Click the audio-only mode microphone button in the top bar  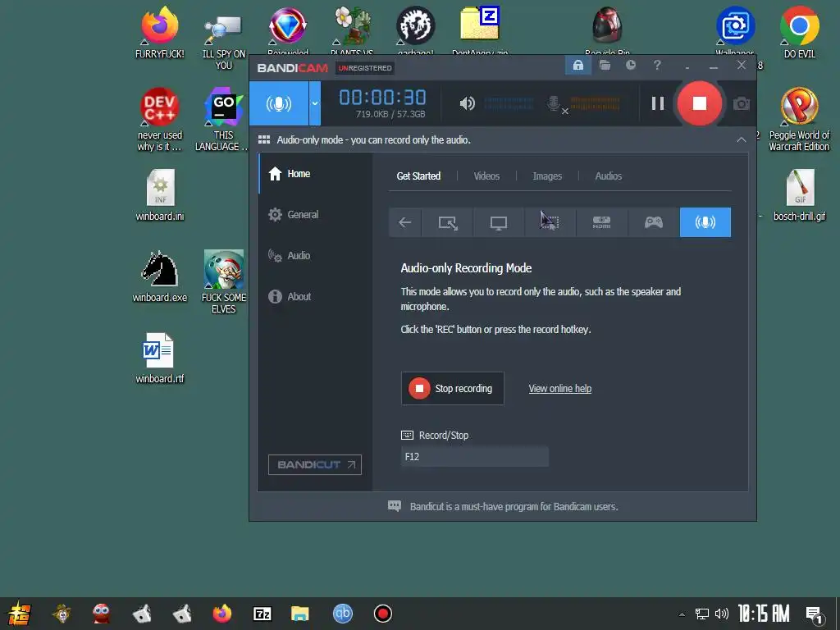(x=279, y=103)
